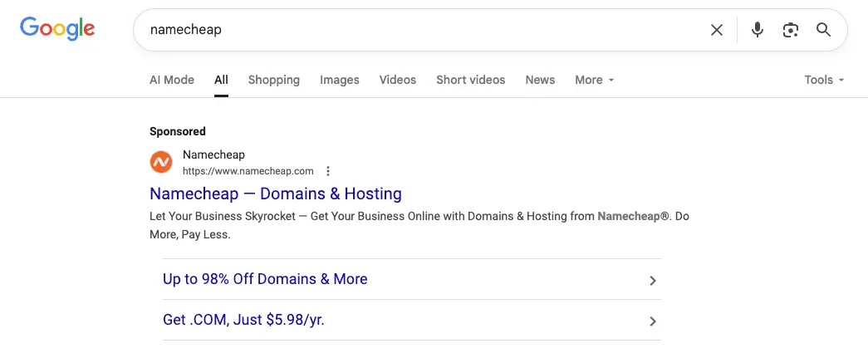The width and height of the screenshot is (868, 353).
Task: Click the https://www.namecheap.com URL text
Action: (248, 171)
